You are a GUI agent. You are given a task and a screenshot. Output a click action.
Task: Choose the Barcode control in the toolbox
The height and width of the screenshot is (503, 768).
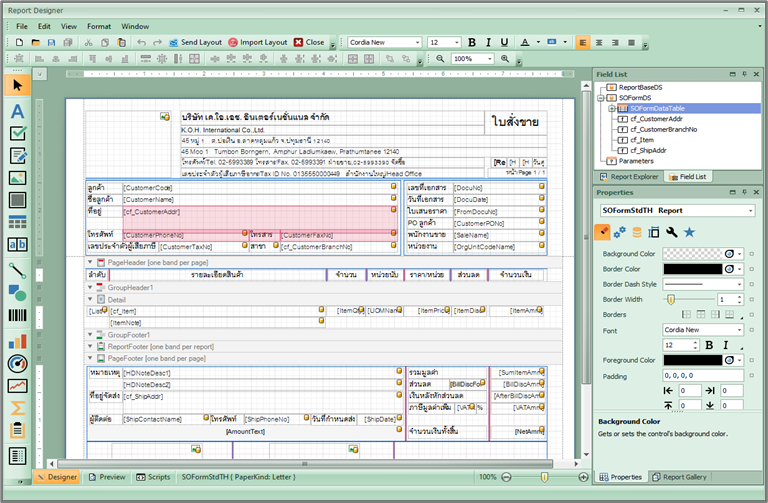17,317
